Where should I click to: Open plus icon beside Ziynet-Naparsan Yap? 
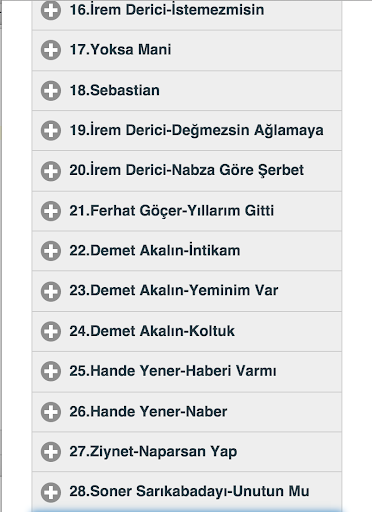[x=51, y=452]
